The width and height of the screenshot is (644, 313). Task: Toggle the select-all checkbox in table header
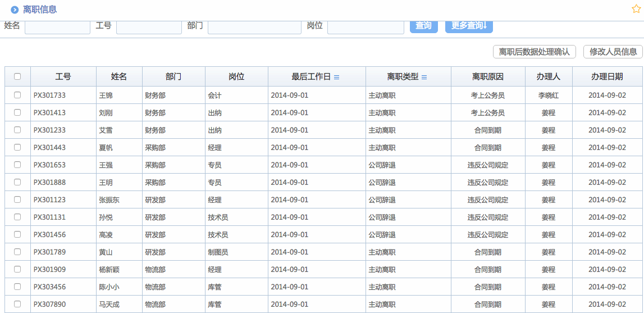pos(17,76)
